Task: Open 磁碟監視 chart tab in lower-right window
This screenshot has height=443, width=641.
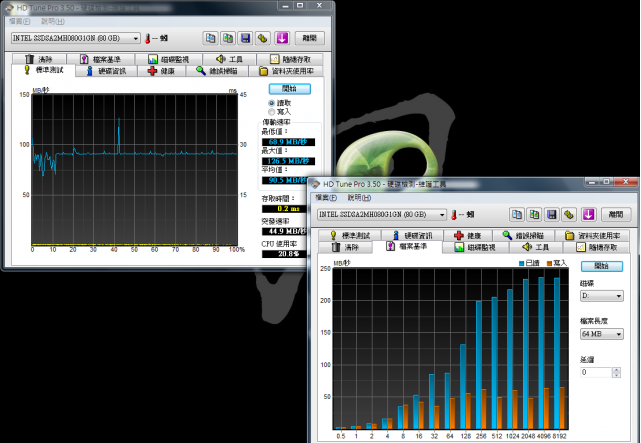Action: [475, 247]
